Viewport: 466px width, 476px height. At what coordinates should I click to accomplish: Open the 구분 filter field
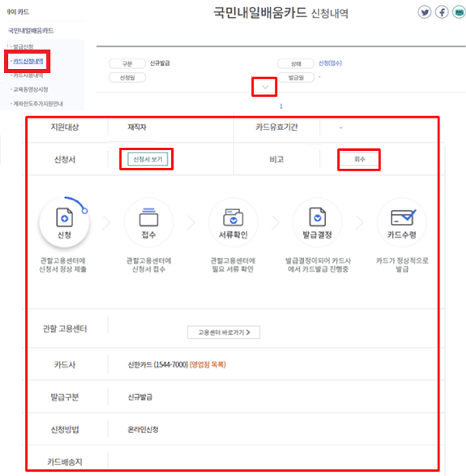coord(127,63)
